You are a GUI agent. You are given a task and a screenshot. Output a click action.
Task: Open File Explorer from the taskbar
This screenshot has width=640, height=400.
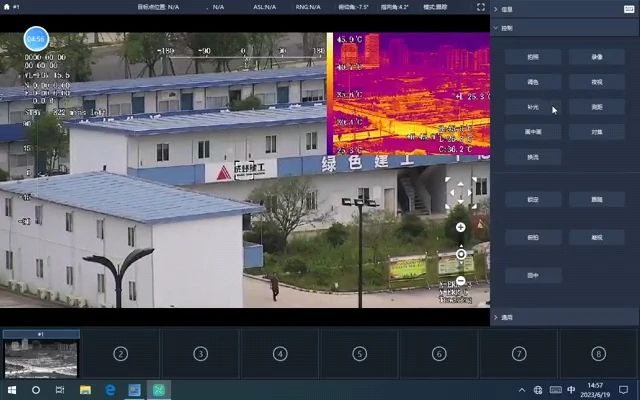pos(86,389)
